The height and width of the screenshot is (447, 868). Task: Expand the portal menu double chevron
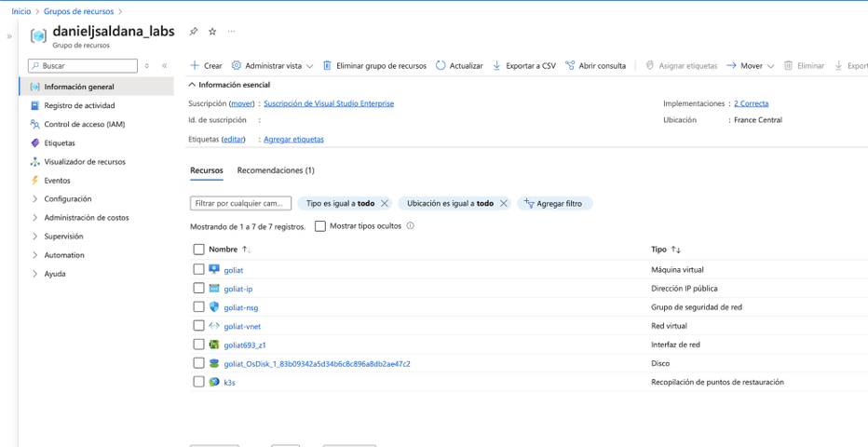tap(9, 36)
